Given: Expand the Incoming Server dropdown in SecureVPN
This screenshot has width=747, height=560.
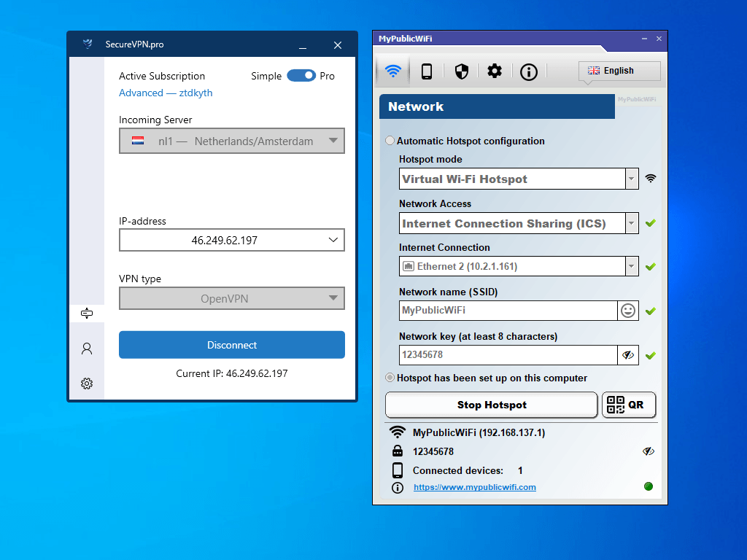Looking at the screenshot, I should pyautogui.click(x=232, y=141).
